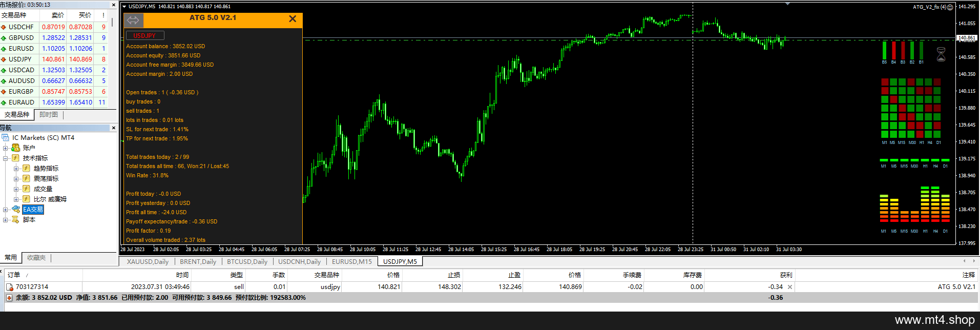980x330 pixels.
Task: Switch to the 收藏夹 navigator tab
Action: (x=36, y=258)
